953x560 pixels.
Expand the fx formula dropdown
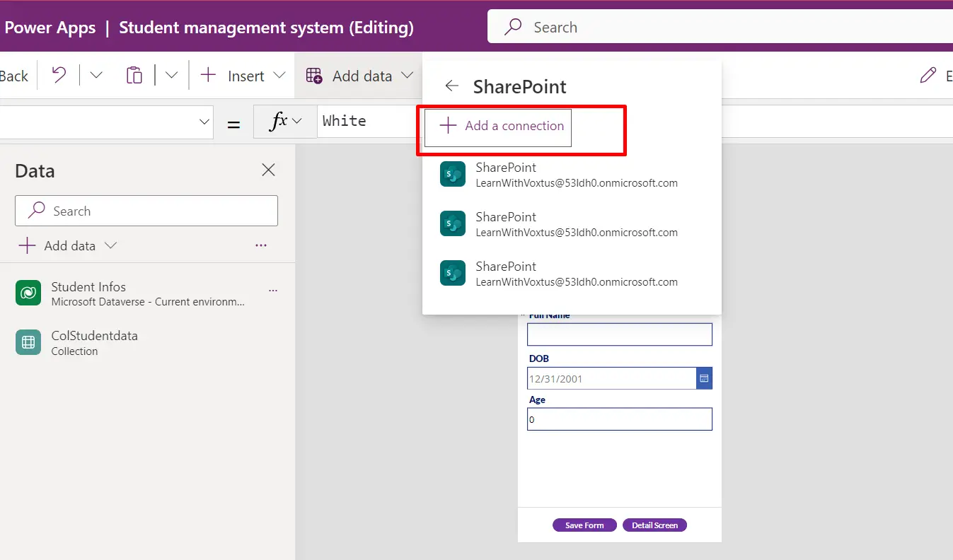pos(285,122)
